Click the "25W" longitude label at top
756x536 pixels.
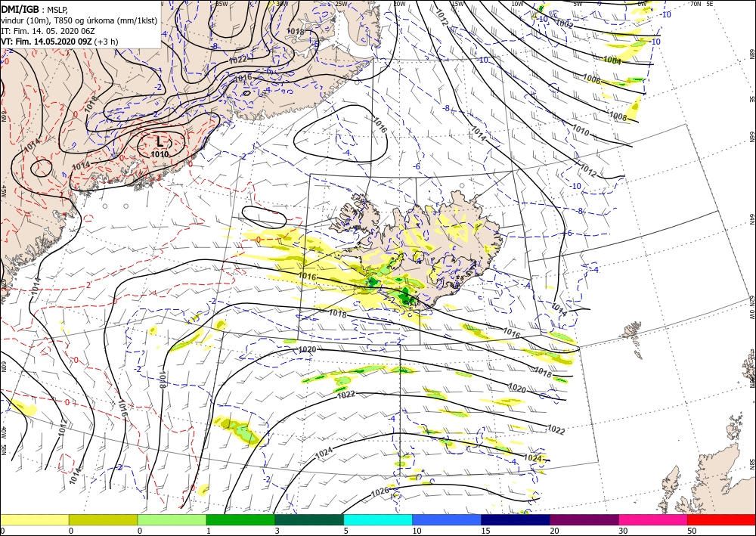(x=341, y=4)
